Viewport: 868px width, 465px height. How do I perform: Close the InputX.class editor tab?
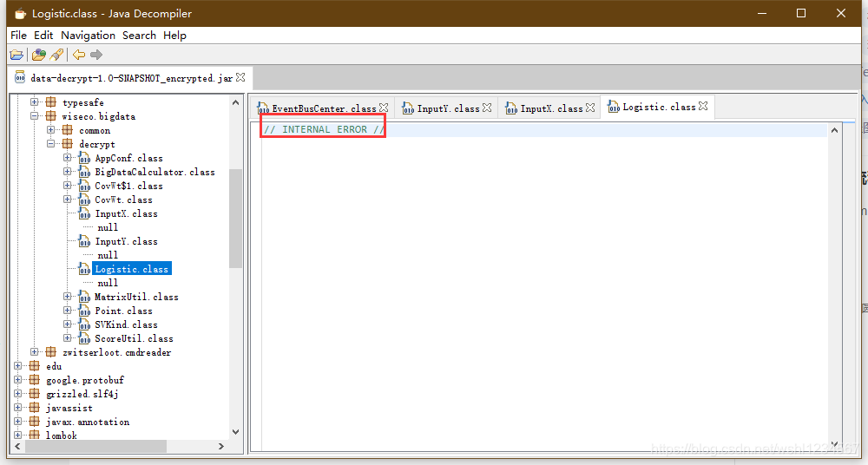590,108
